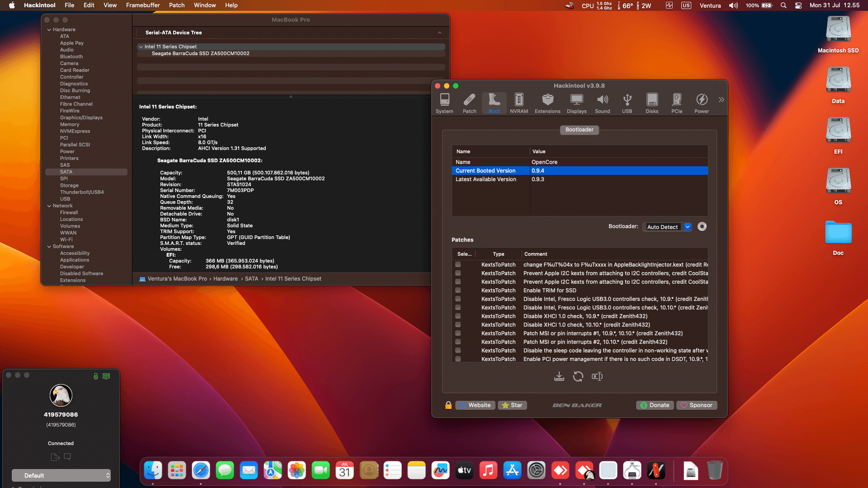Open the File menu
The height and width of the screenshot is (488, 868).
tap(69, 5)
